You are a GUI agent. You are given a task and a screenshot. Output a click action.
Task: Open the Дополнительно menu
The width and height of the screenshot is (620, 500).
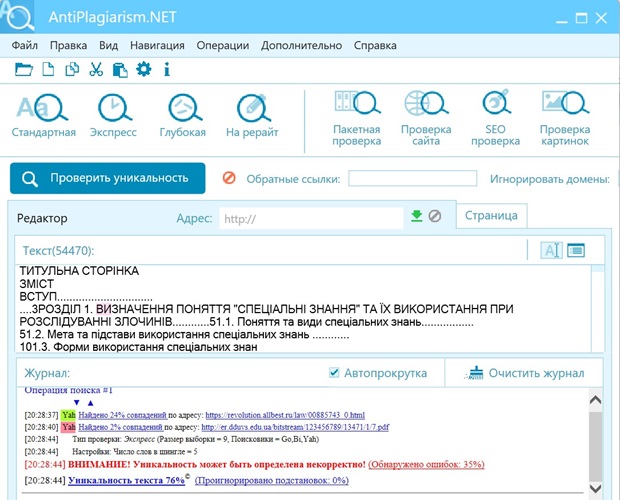(301, 45)
